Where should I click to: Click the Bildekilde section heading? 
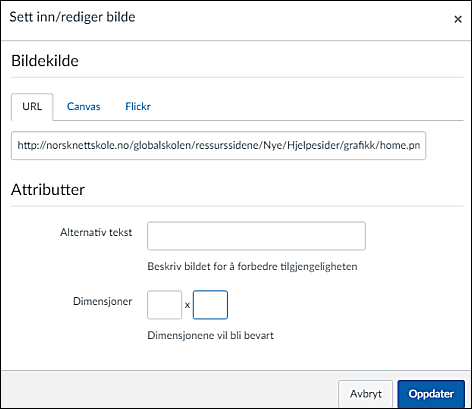click(x=45, y=61)
